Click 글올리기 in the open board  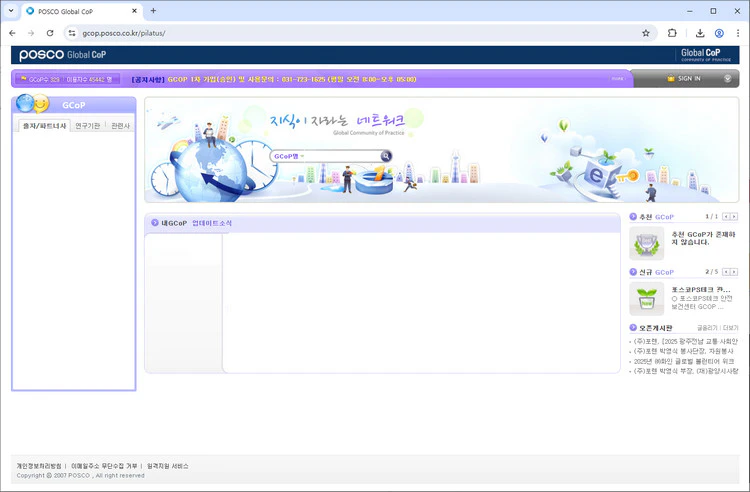pyautogui.click(x=707, y=328)
